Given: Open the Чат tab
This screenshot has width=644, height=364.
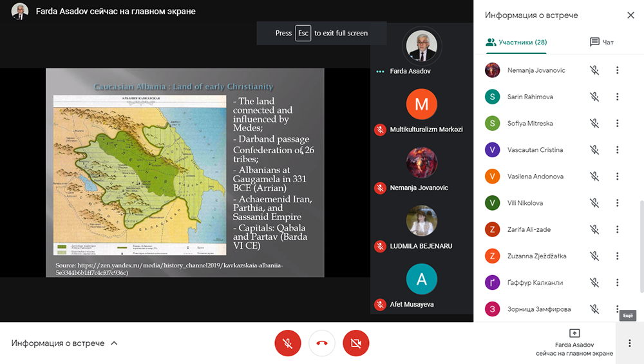Looking at the screenshot, I should pos(601,43).
